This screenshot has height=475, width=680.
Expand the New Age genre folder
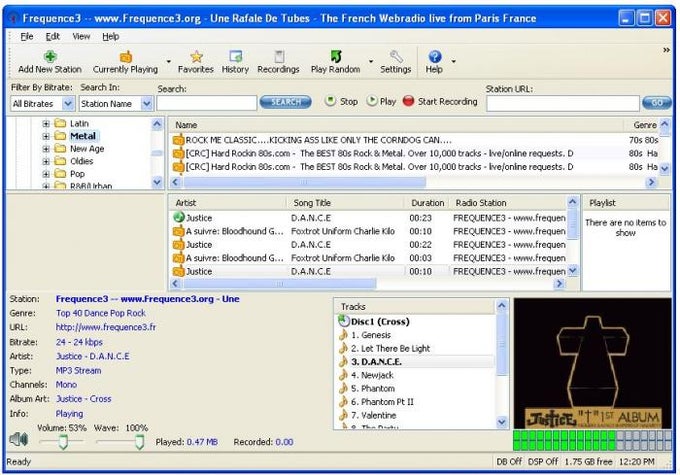coord(46,149)
